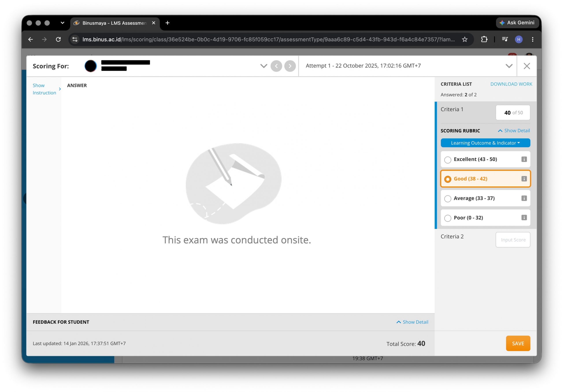Click the Criteria 1 score field 40 of 50

513,113
